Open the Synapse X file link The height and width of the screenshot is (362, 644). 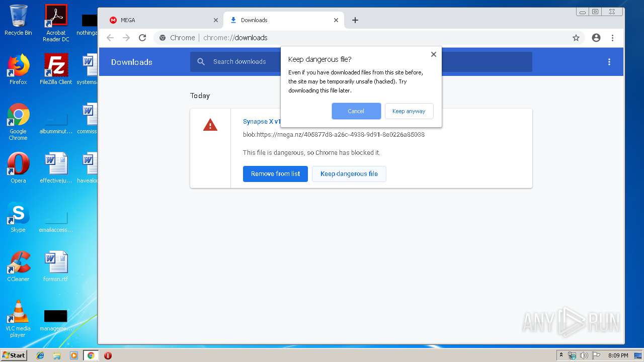pyautogui.click(x=262, y=121)
